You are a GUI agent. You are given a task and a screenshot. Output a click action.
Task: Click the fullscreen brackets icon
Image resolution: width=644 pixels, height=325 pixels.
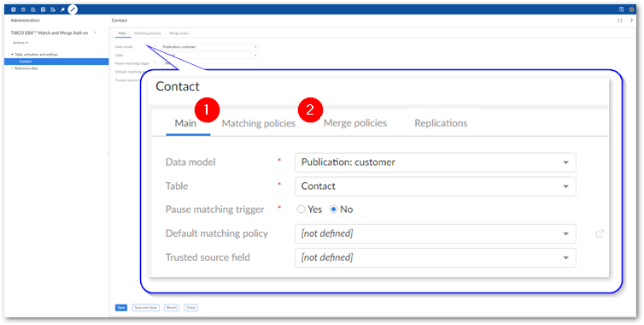pyautogui.click(x=620, y=21)
